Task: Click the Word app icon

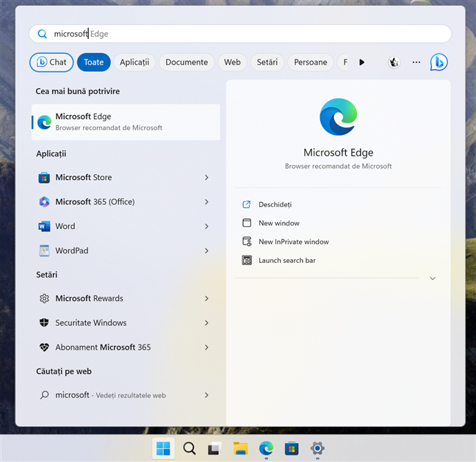Action: point(44,226)
